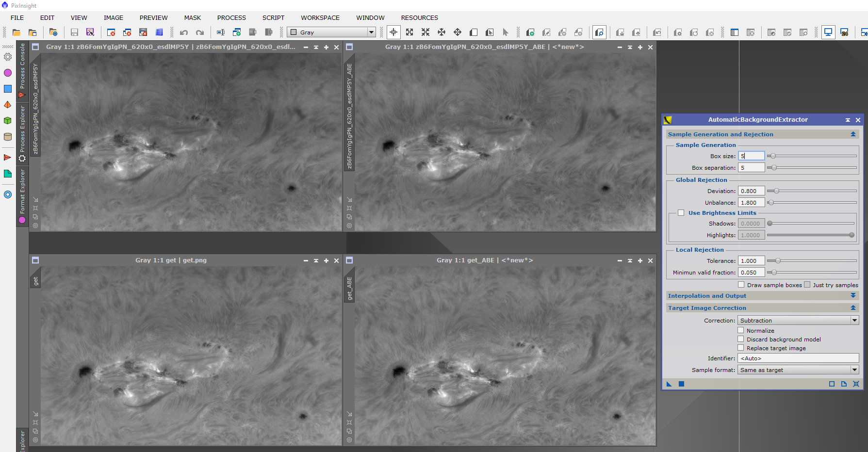
Task: Click the new window with green plus icon
Action: 237,32
